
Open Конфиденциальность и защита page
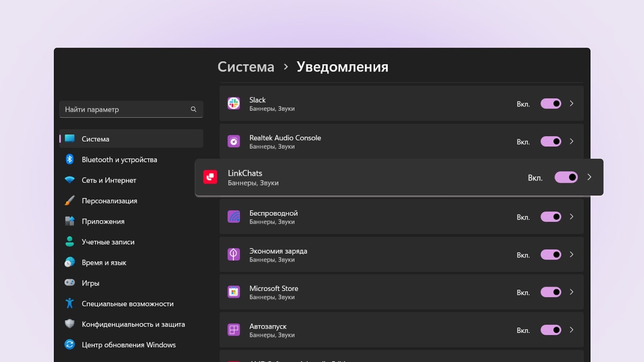click(131, 324)
